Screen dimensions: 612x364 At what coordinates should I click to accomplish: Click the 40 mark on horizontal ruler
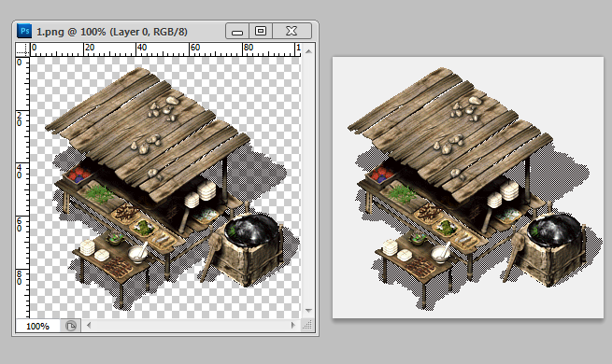142,48
